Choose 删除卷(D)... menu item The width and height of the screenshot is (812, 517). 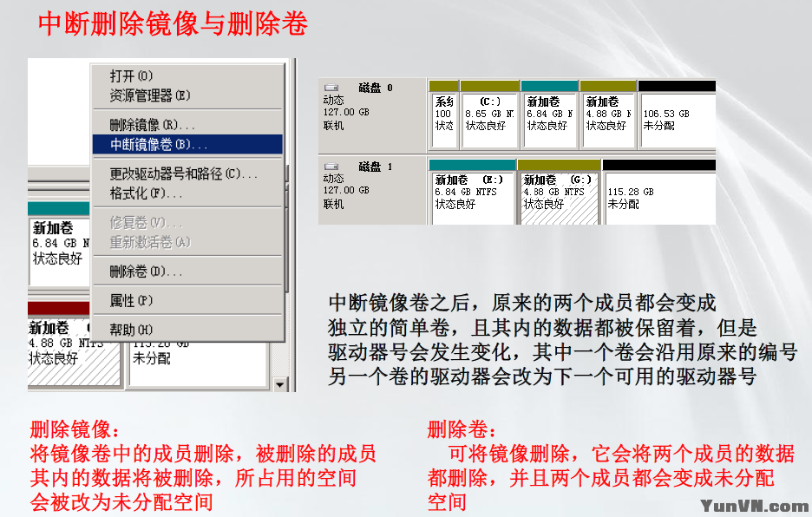[188, 272]
